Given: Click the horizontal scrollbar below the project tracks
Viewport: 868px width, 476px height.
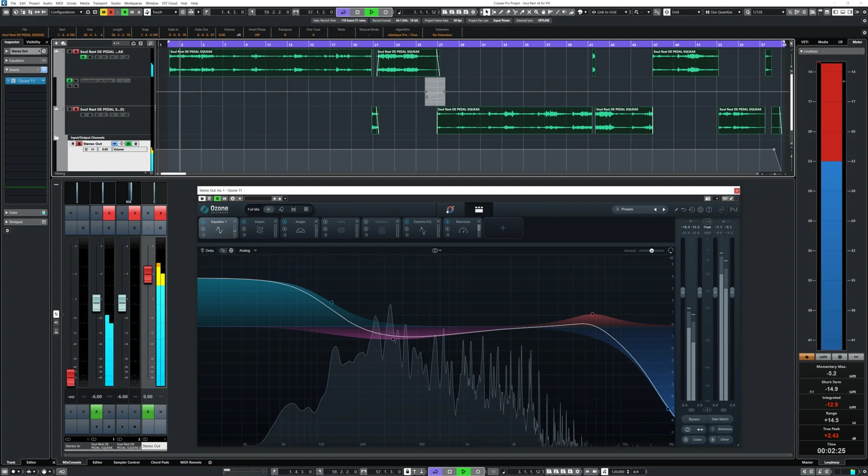Looking at the screenshot, I should [173, 174].
